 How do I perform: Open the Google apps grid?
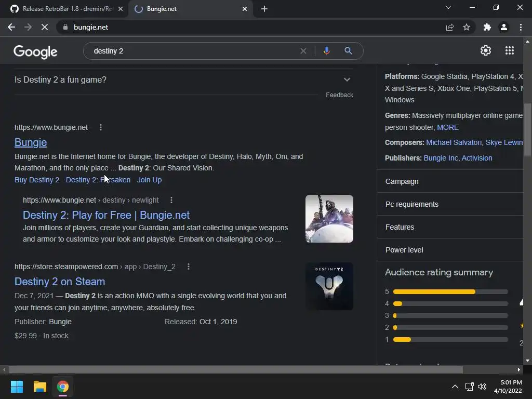tap(509, 50)
